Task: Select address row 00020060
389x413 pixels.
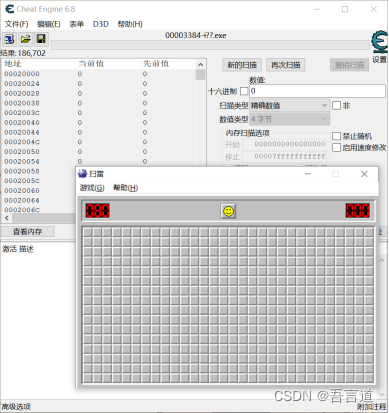Action: (x=39, y=190)
